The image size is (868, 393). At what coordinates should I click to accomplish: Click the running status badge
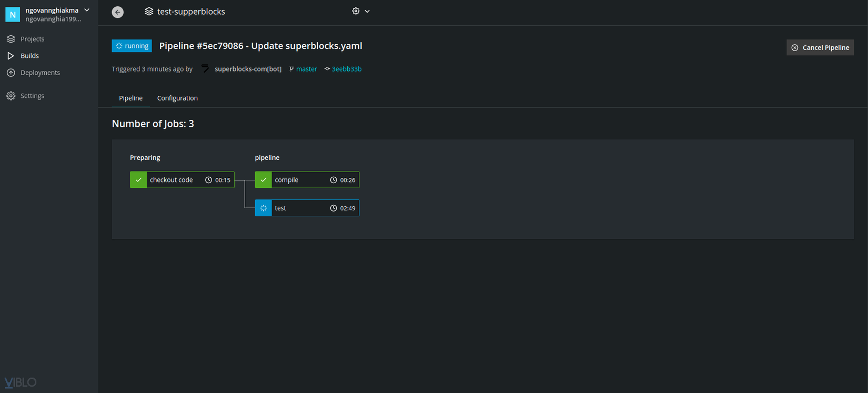coord(132,46)
